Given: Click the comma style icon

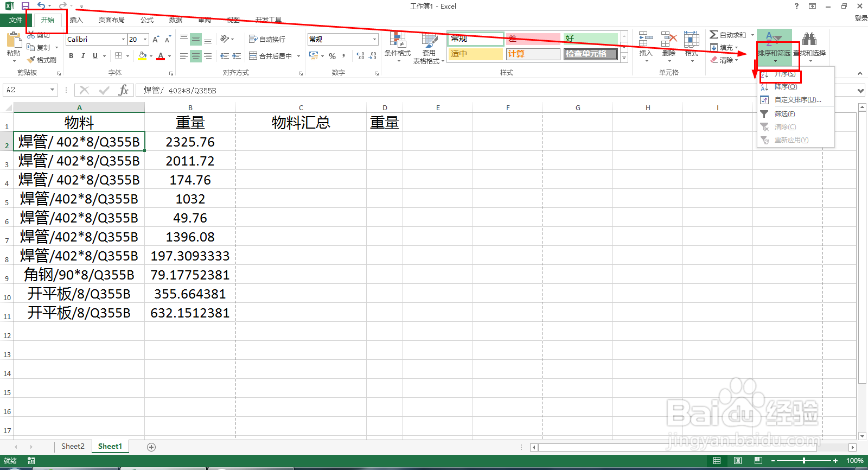Looking at the screenshot, I should (x=344, y=56).
